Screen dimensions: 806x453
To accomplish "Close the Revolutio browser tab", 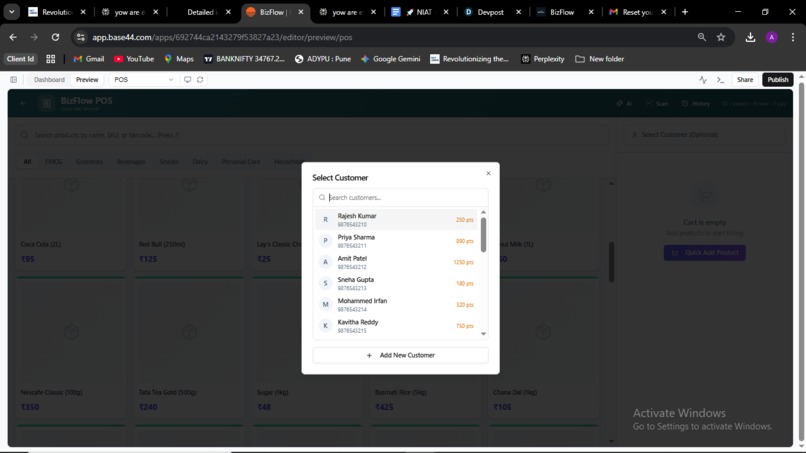I will pyautogui.click(x=83, y=12).
